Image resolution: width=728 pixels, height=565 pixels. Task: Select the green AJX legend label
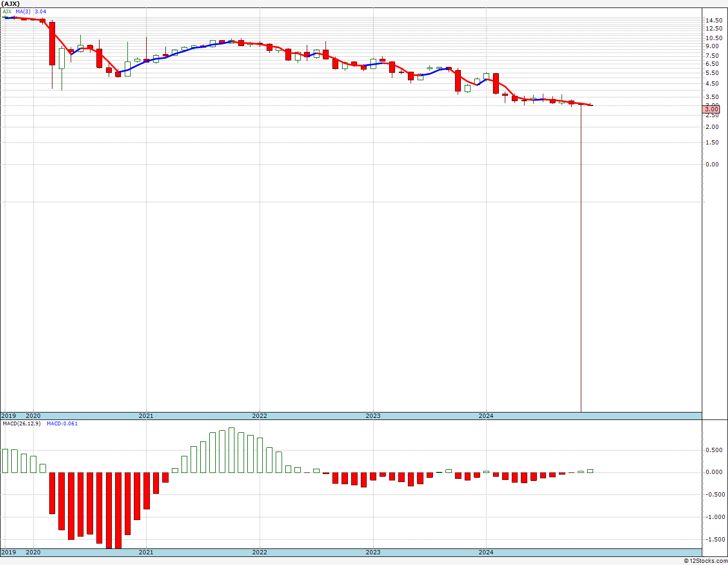point(7,11)
